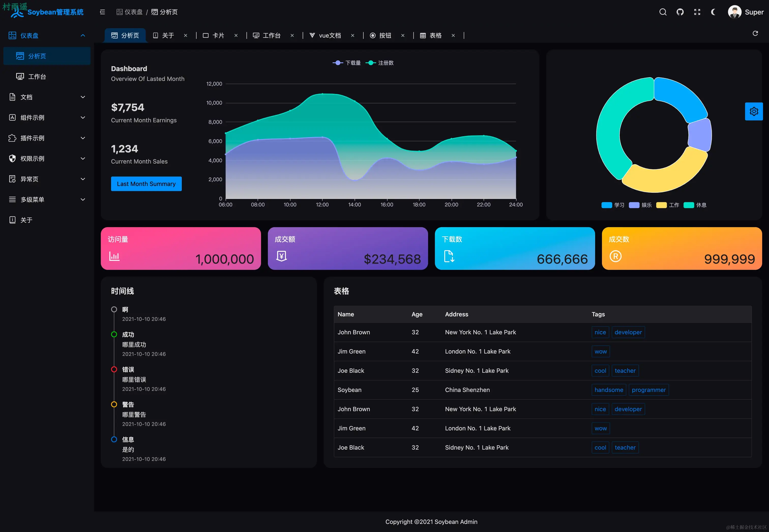
Task: Open the theme settings gear button
Action: pyautogui.click(x=754, y=111)
